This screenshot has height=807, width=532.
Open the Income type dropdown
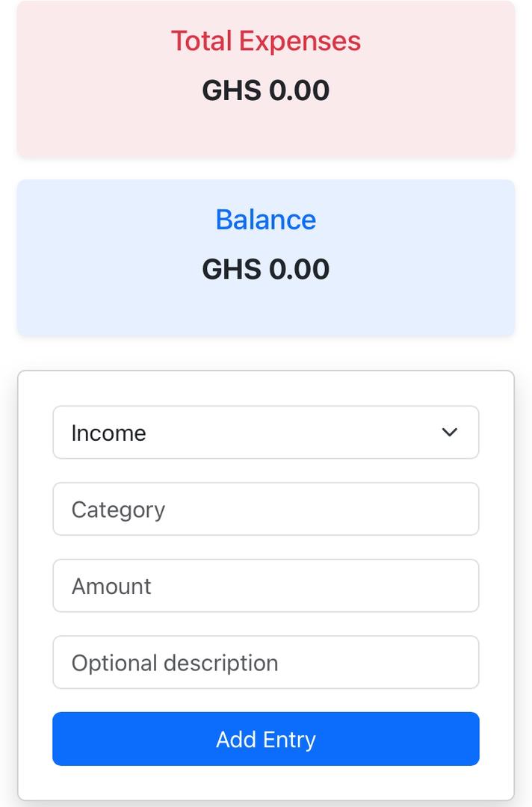(265, 433)
